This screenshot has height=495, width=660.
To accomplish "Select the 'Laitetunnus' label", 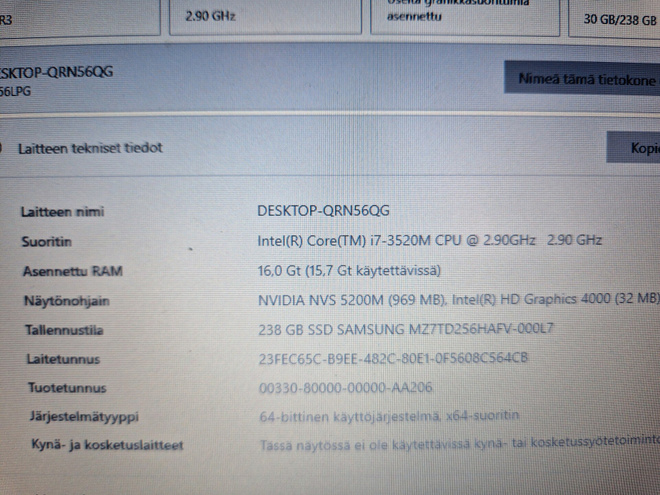I will click(63, 359).
